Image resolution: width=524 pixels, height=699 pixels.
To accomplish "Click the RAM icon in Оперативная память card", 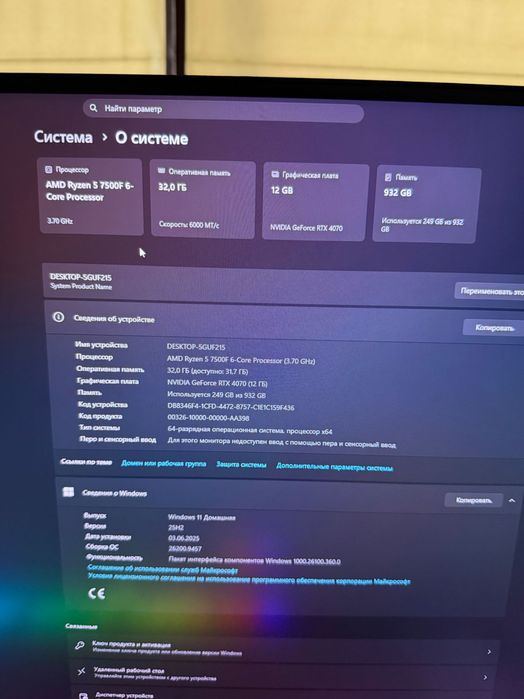I will coord(161,171).
